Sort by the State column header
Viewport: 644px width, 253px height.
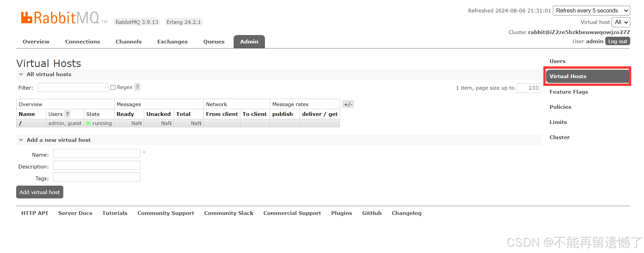tap(93, 114)
